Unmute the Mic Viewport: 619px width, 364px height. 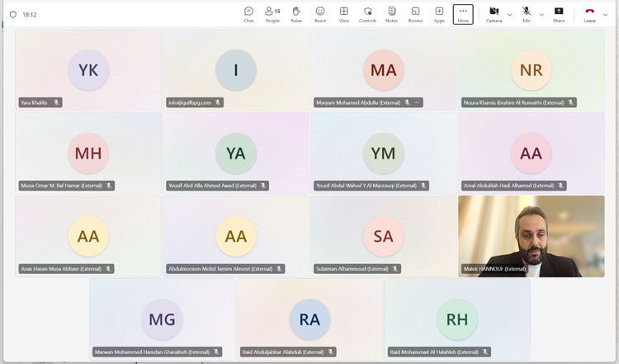pyautogui.click(x=526, y=14)
